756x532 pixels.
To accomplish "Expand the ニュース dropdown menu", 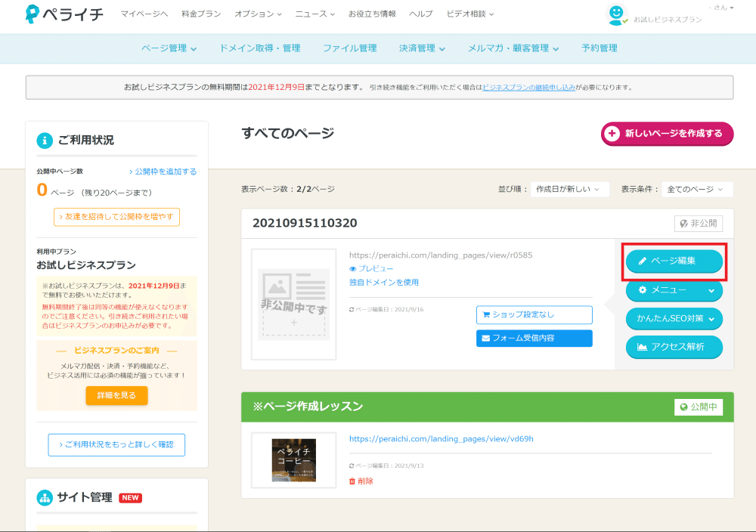I will coord(314,14).
